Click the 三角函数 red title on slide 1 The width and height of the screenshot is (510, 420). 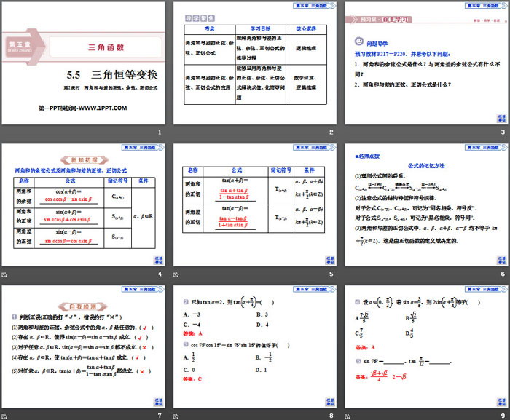[x=106, y=47]
